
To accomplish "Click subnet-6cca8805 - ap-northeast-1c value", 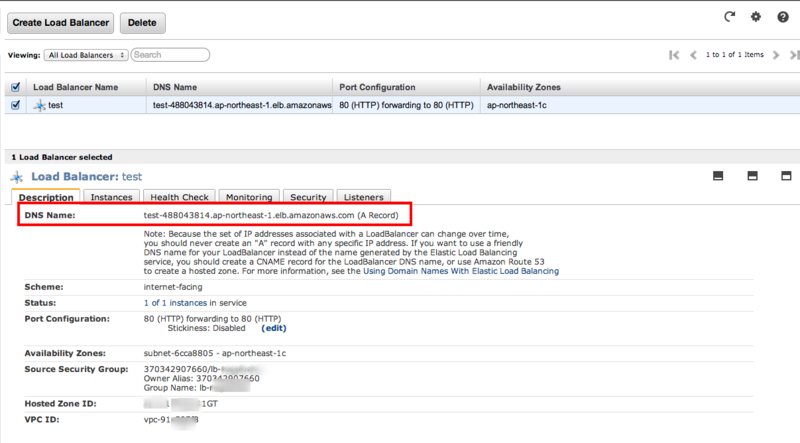I will pyautogui.click(x=215, y=353).
